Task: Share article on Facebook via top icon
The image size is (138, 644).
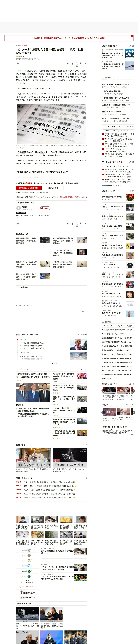Action: pos(73,64)
